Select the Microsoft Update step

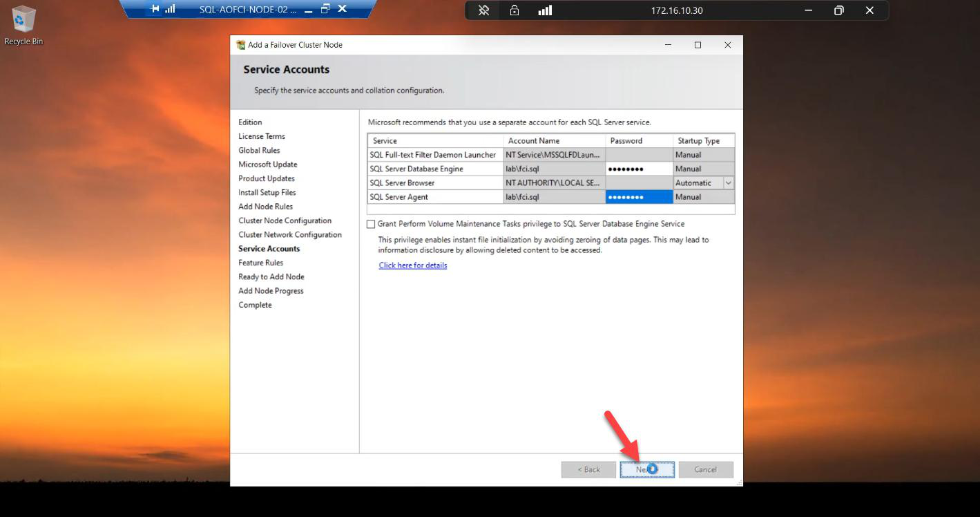(x=268, y=164)
